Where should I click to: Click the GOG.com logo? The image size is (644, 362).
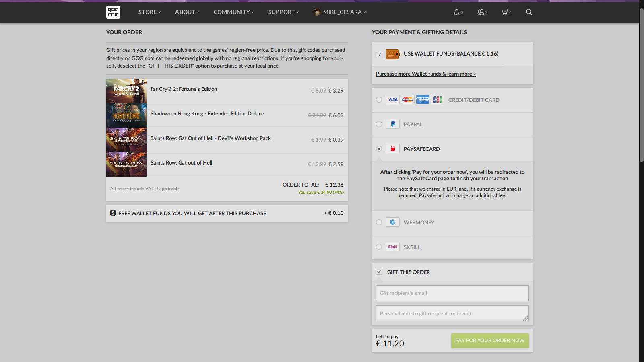click(113, 12)
